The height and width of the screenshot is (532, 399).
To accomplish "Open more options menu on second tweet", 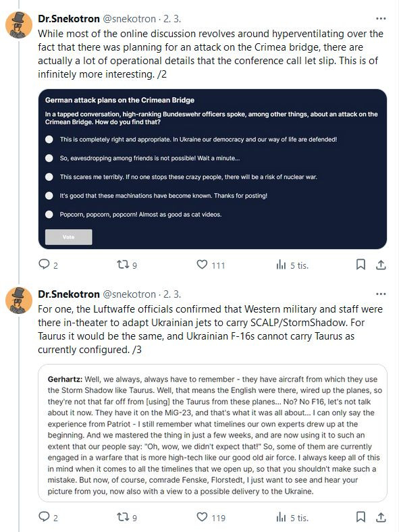I will (x=381, y=294).
